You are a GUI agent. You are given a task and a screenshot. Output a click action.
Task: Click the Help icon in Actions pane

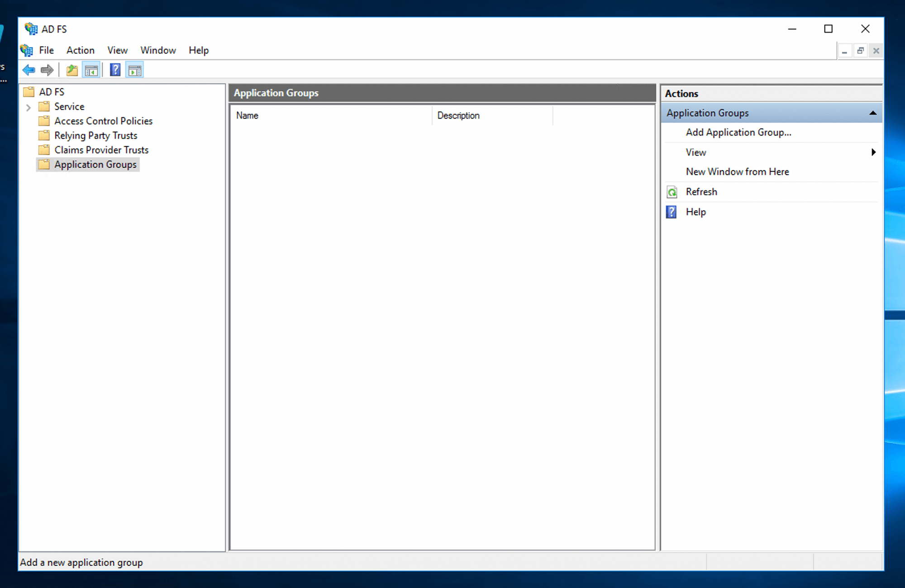point(672,212)
